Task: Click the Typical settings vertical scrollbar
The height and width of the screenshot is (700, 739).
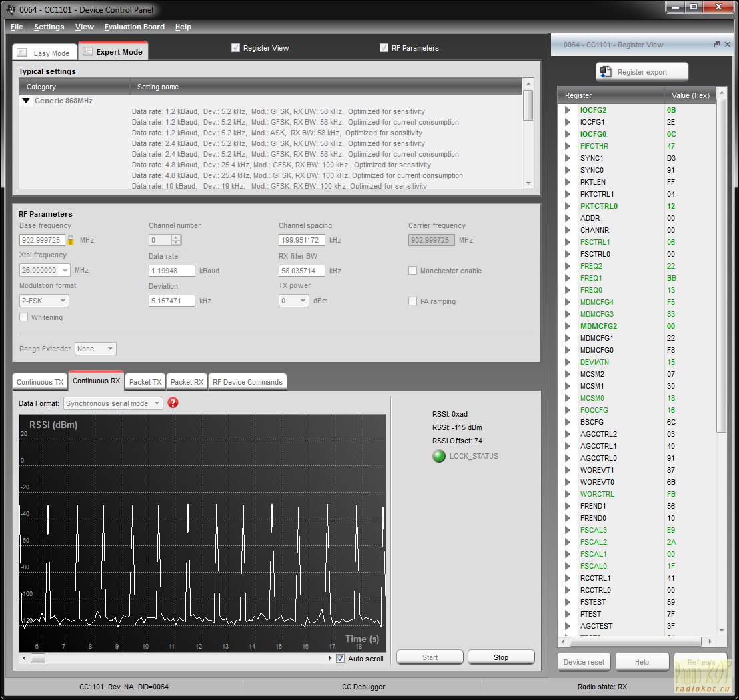Action: point(528,106)
